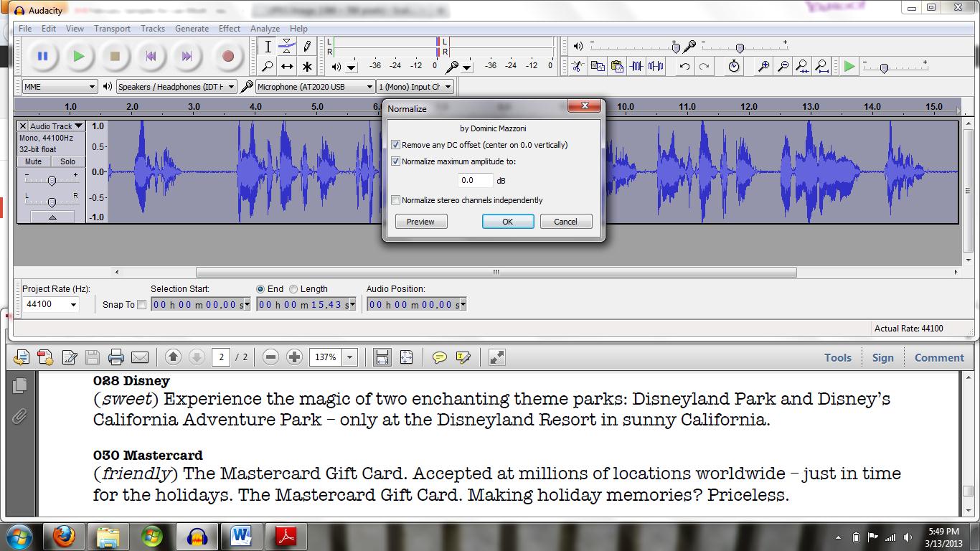980x551 pixels.
Task: Open the Comment pane in the PDF reader
Action: [939, 357]
